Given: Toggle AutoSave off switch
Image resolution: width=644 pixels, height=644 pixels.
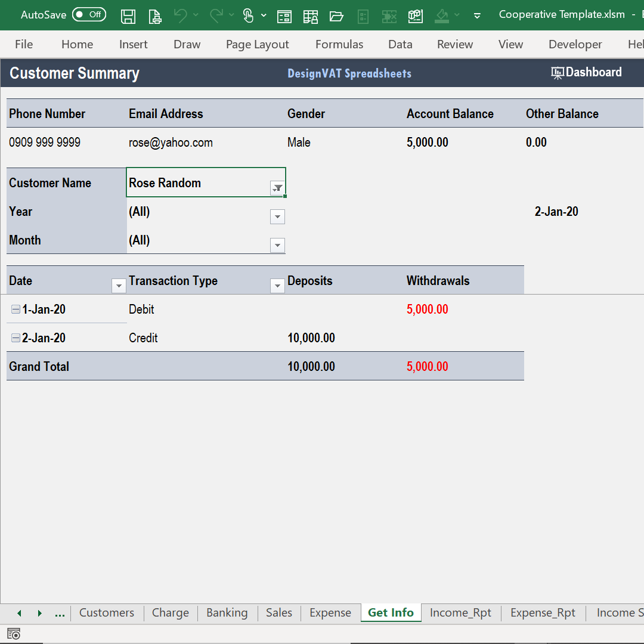Looking at the screenshot, I should [89, 14].
